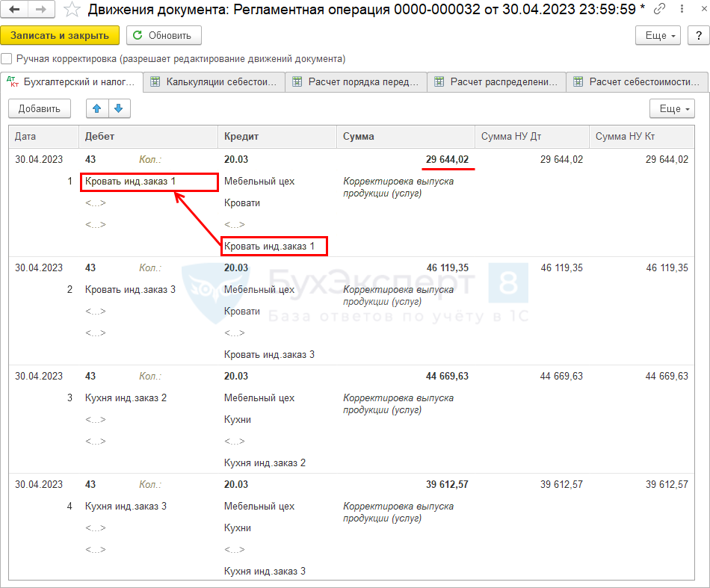The width and height of the screenshot is (710, 588).
Task: Select amount 46 119,35 in Сумма column
Action: pyautogui.click(x=447, y=268)
